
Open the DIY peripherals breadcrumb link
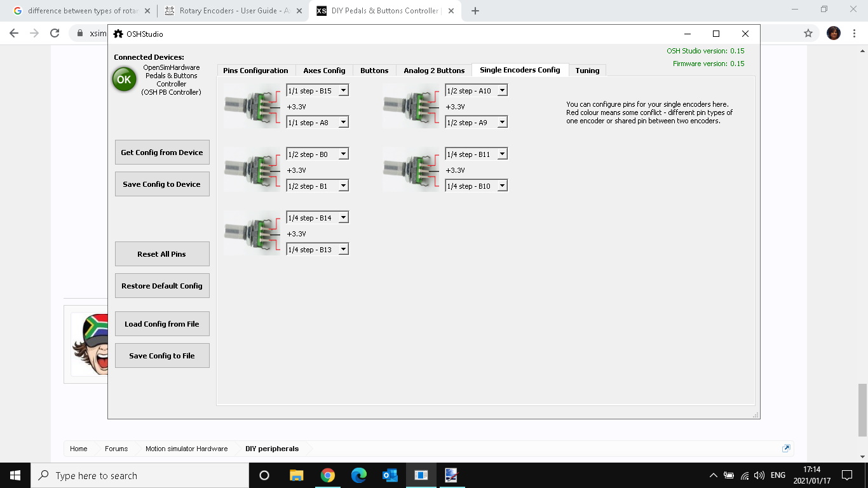click(272, 449)
